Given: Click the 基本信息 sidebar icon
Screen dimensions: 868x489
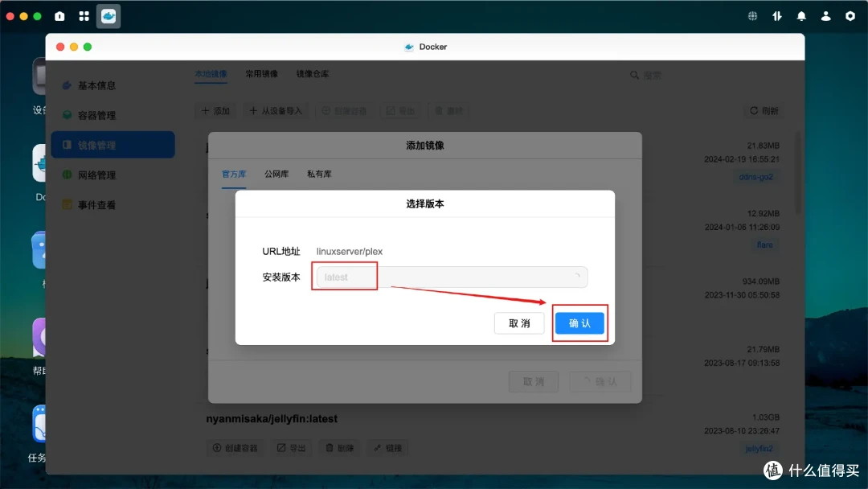Looking at the screenshot, I should click(x=67, y=85).
